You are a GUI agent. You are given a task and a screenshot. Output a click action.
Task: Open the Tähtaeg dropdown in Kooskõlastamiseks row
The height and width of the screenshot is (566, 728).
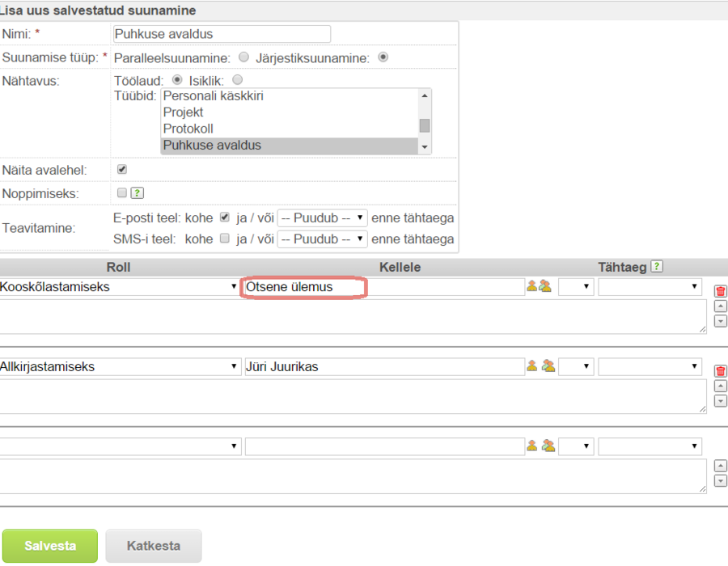click(x=650, y=287)
